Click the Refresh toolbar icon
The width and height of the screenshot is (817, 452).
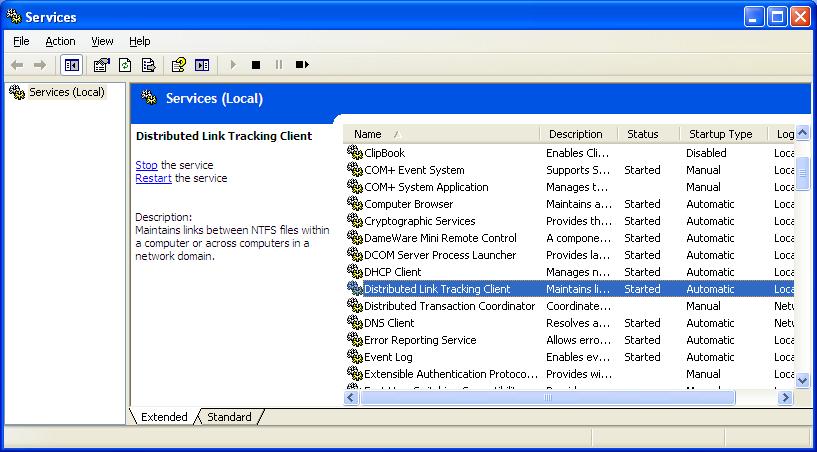coord(125,65)
